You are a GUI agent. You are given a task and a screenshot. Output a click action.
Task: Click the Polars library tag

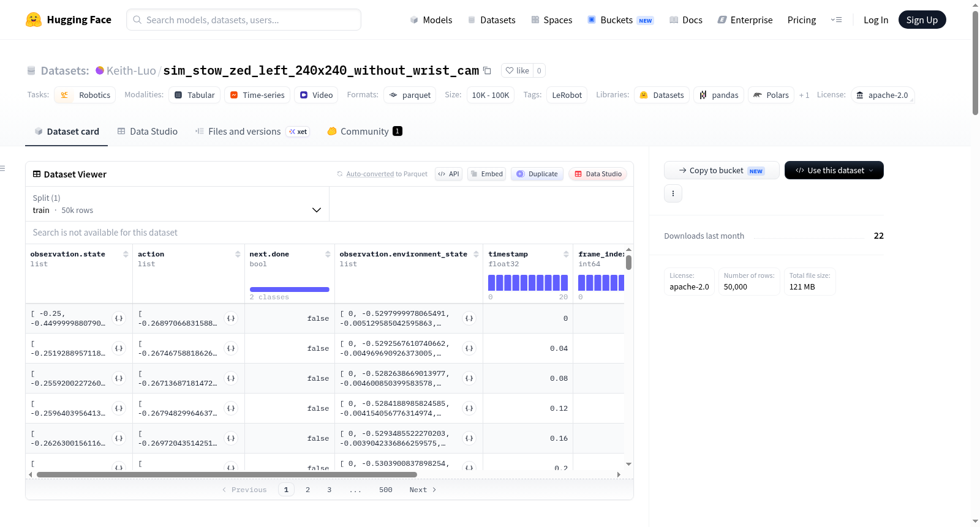(x=771, y=95)
